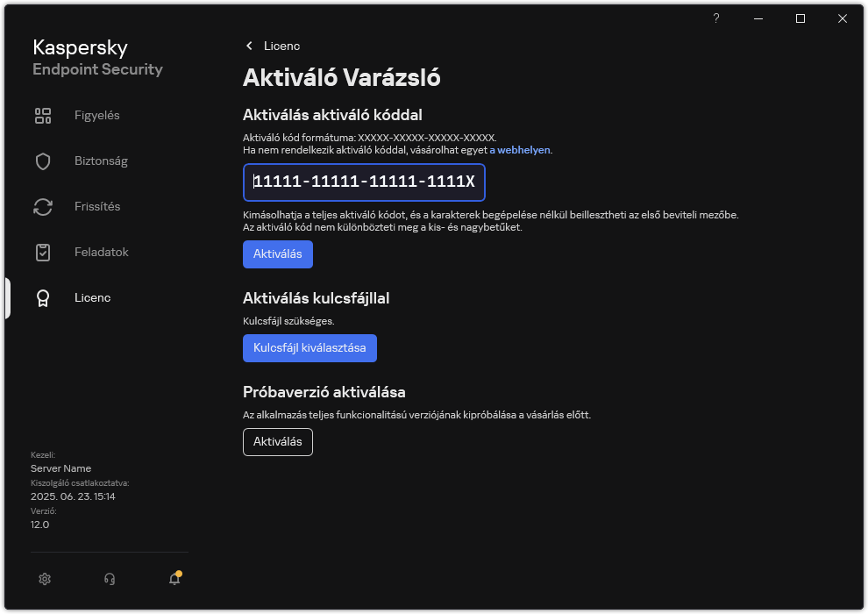The image size is (868, 614).
Task: Click the orange notification badge
Action: 180,573
